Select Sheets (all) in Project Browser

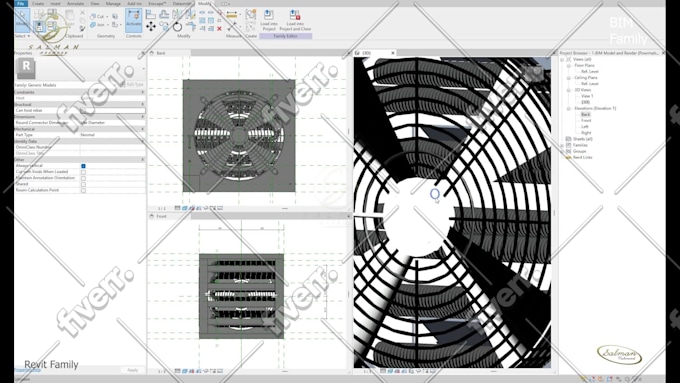tap(582, 139)
